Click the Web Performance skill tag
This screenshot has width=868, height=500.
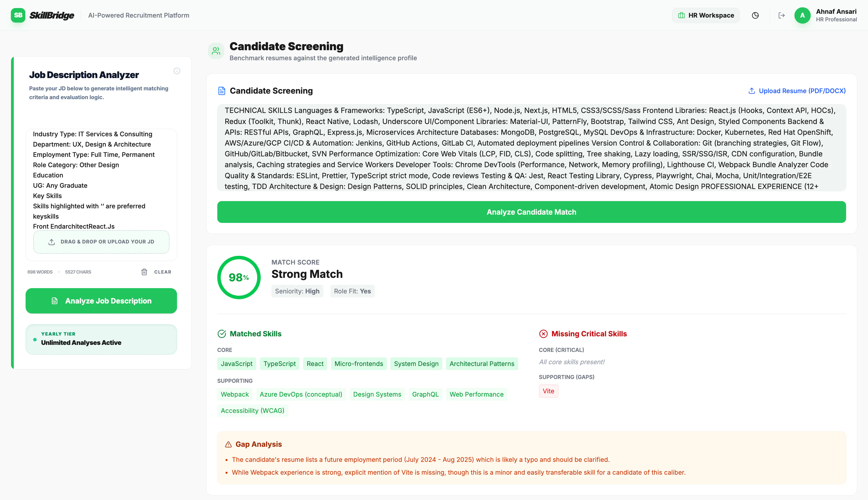tap(476, 394)
